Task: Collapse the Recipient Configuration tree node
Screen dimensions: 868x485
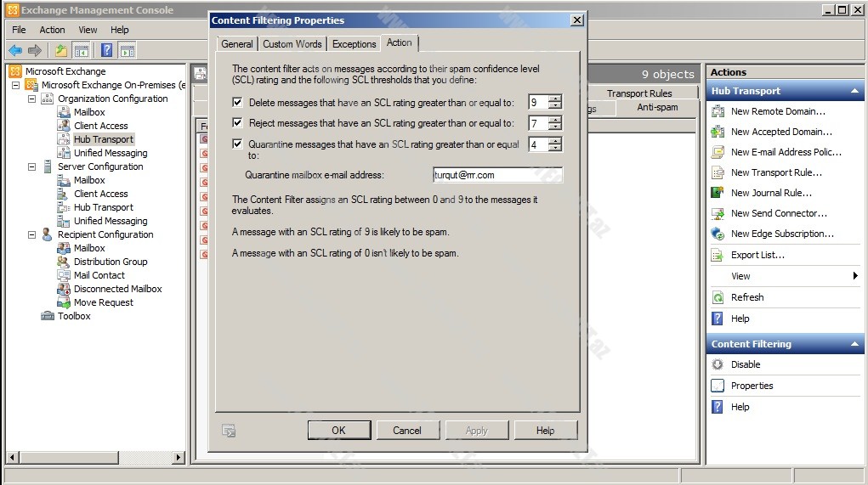Action: tap(32, 234)
